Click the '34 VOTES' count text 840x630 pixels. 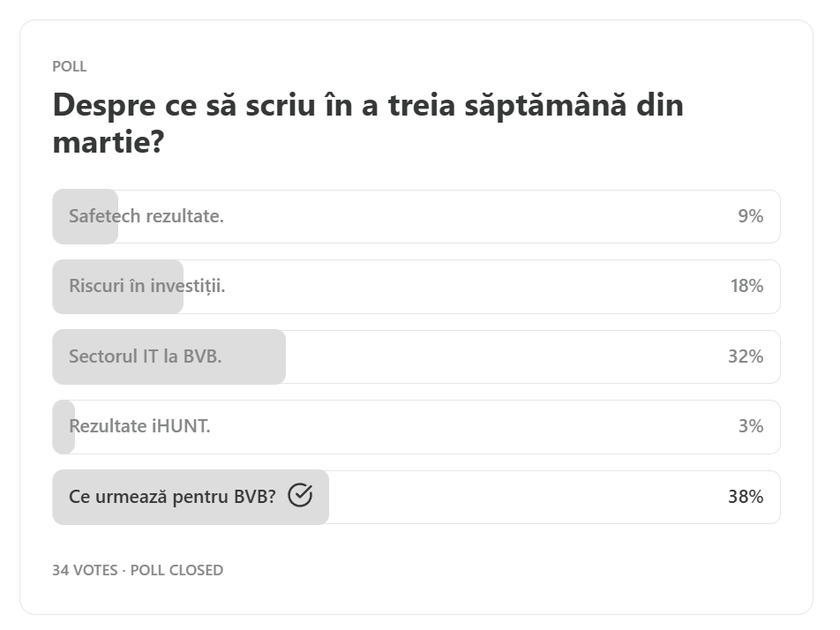pos(85,570)
